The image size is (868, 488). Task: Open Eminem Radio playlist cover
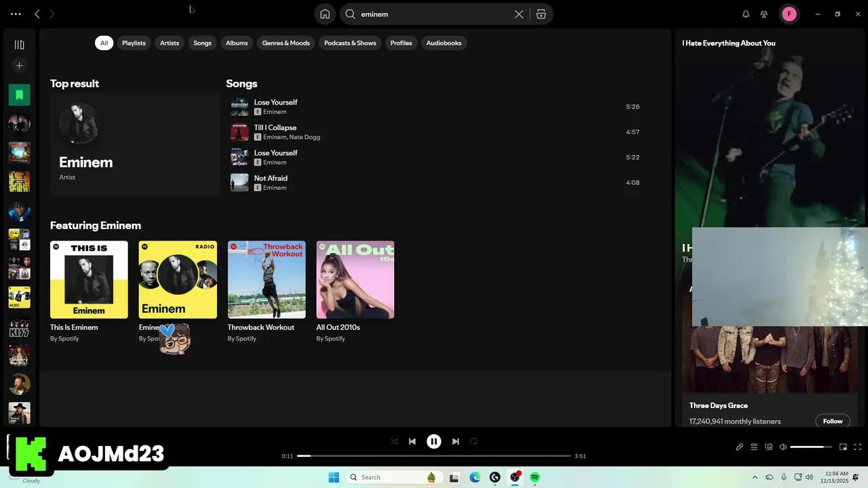click(x=178, y=280)
